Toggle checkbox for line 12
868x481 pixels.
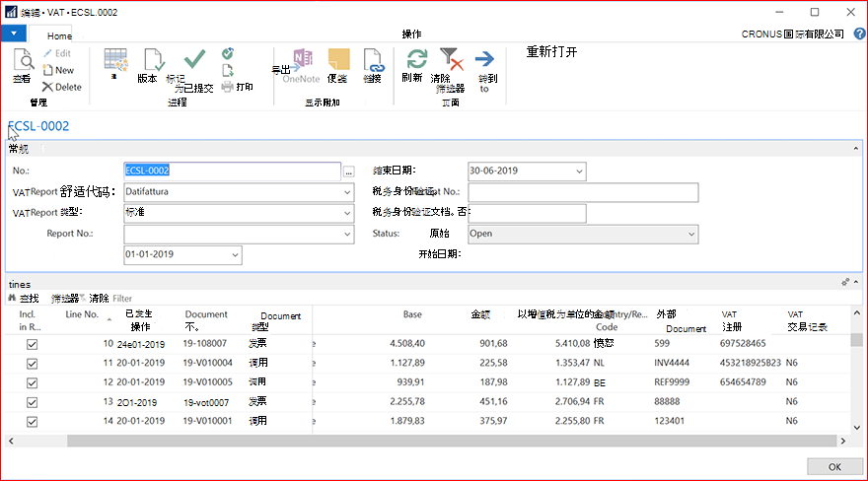(x=33, y=383)
